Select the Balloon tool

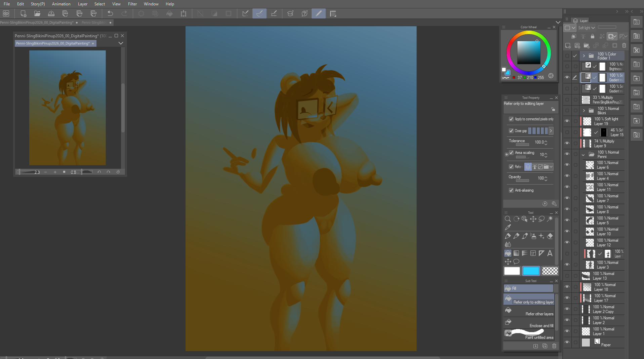click(x=516, y=262)
